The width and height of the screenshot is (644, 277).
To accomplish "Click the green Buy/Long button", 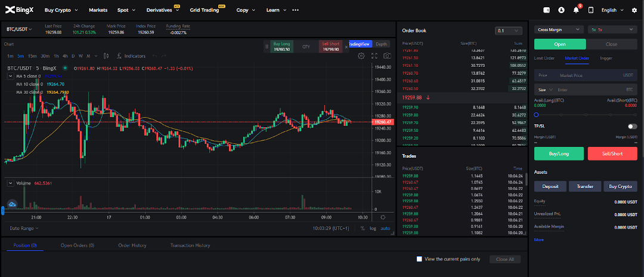I will (559, 153).
